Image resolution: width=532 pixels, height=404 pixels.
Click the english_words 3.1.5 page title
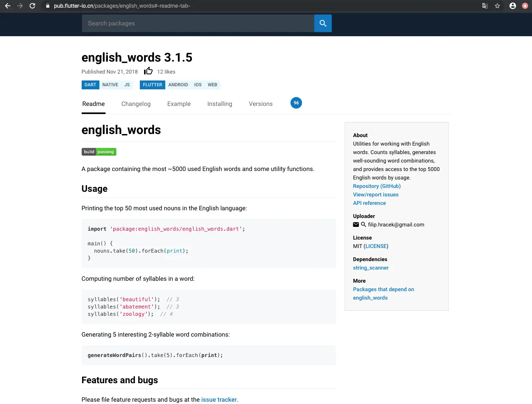tap(137, 57)
